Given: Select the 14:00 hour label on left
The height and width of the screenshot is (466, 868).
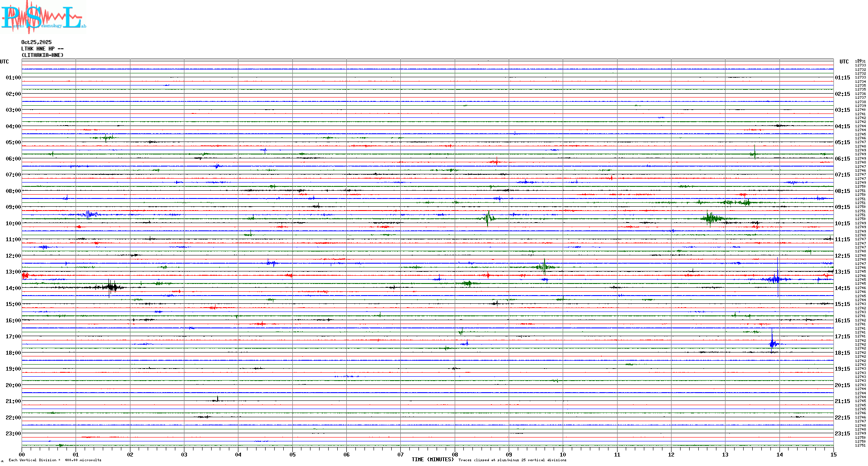Looking at the screenshot, I should 13,288.
